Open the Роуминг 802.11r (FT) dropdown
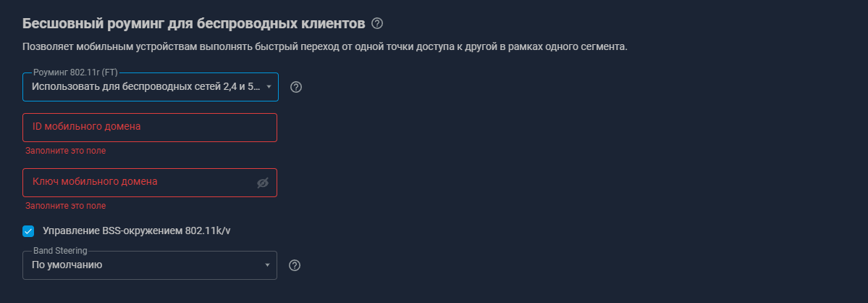Viewport: 868px width, 303px height. pos(145,87)
